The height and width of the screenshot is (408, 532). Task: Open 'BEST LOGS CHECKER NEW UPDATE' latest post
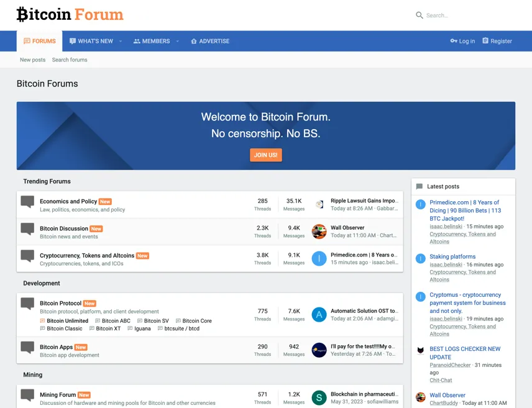click(x=465, y=353)
